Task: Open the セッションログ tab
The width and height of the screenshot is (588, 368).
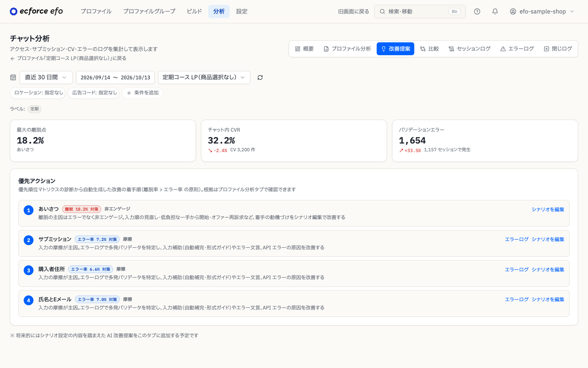Action: [x=470, y=49]
